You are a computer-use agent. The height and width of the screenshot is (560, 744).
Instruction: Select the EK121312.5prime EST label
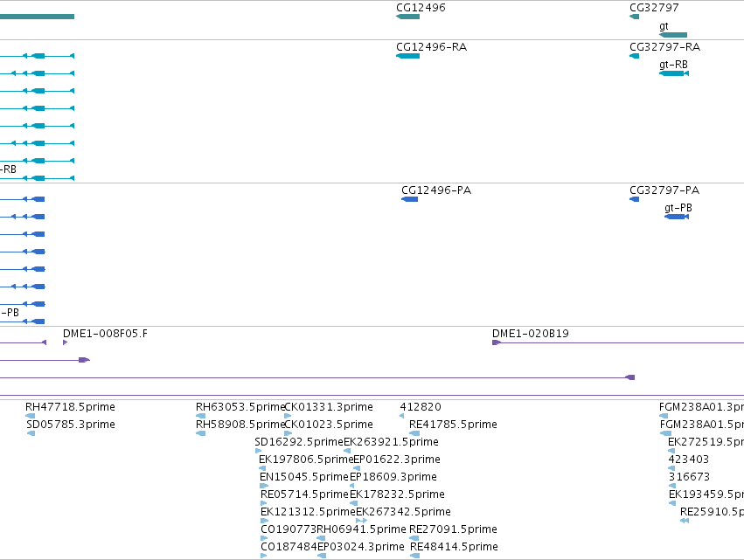(x=308, y=512)
